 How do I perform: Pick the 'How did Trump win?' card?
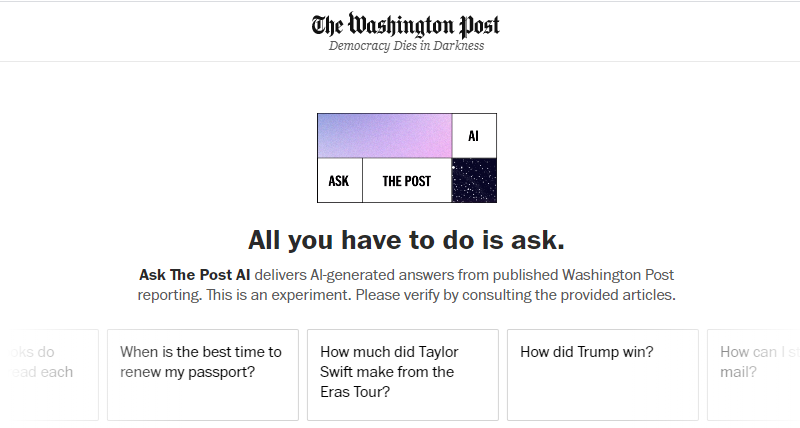[x=603, y=375]
